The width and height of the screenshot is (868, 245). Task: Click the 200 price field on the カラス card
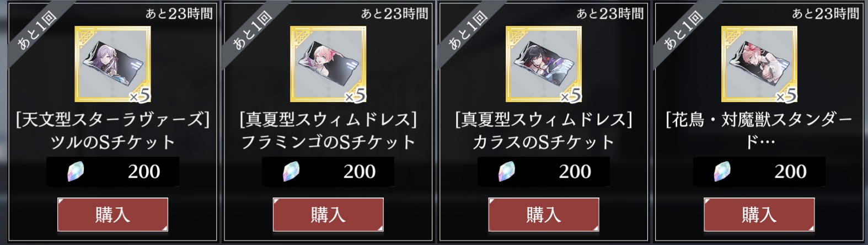[544, 171]
